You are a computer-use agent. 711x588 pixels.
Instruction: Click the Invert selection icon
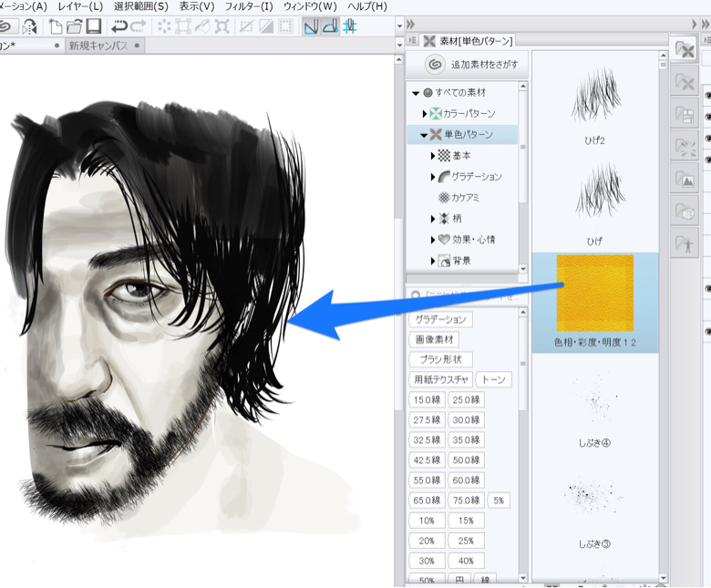[266, 26]
